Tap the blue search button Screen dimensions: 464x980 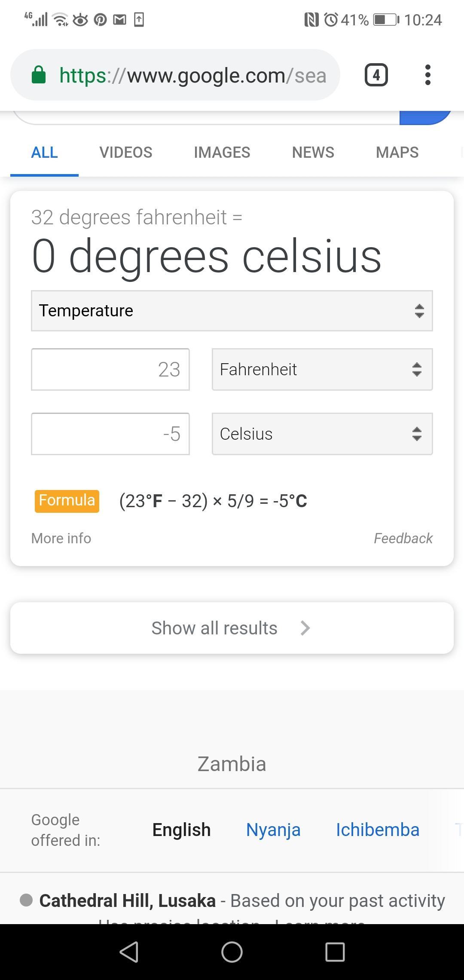pyautogui.click(x=425, y=117)
